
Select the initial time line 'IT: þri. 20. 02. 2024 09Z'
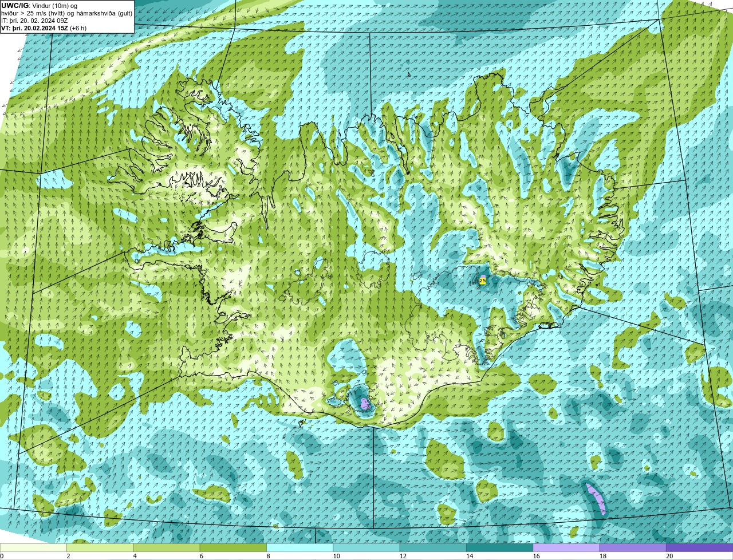(35, 20)
